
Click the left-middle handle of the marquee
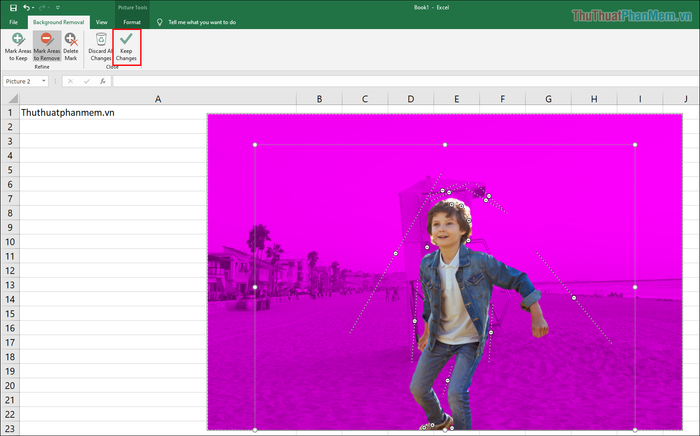point(255,287)
